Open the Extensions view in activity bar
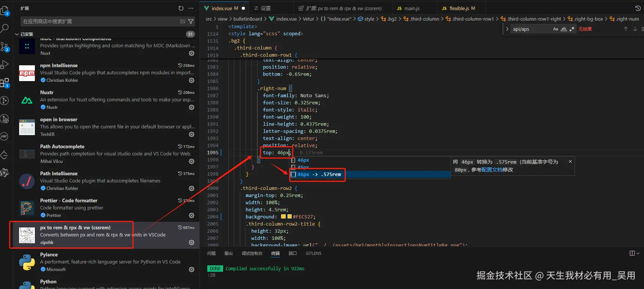644x289 pixels. pos(4,83)
